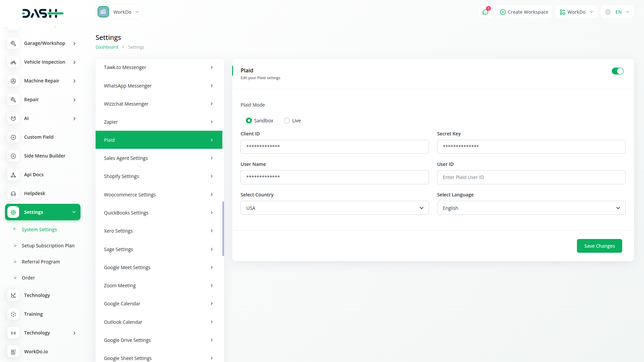
Task: Open the Side Menu Builder icon
Action: click(x=13, y=156)
